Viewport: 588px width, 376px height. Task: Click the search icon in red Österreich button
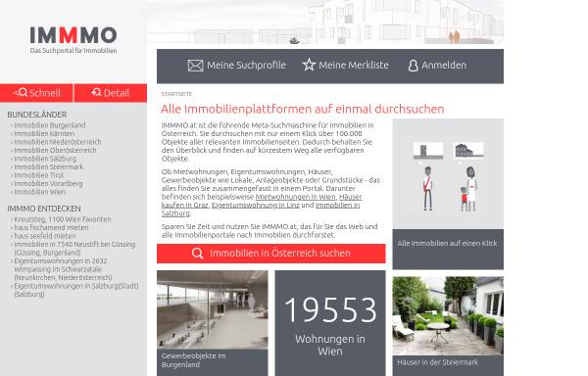(x=197, y=254)
